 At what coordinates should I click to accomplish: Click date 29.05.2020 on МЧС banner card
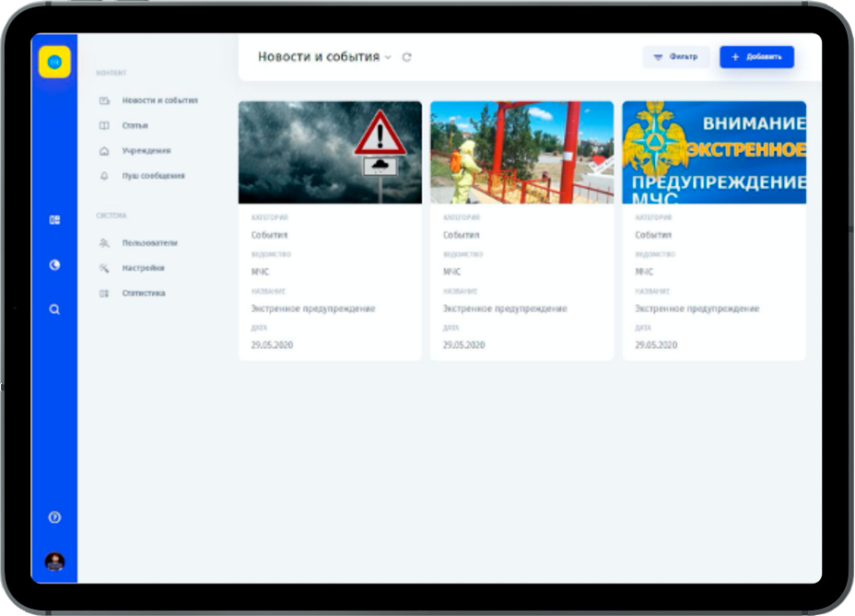pos(656,345)
